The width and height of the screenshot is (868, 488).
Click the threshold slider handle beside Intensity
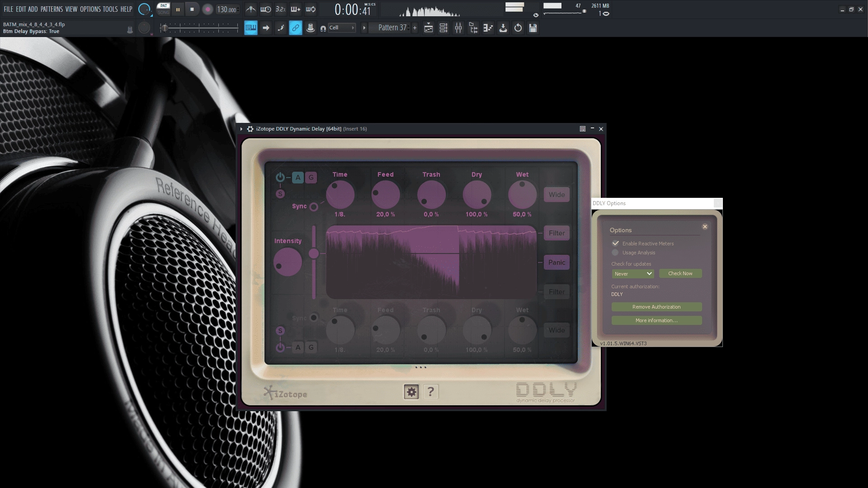pos(314,254)
